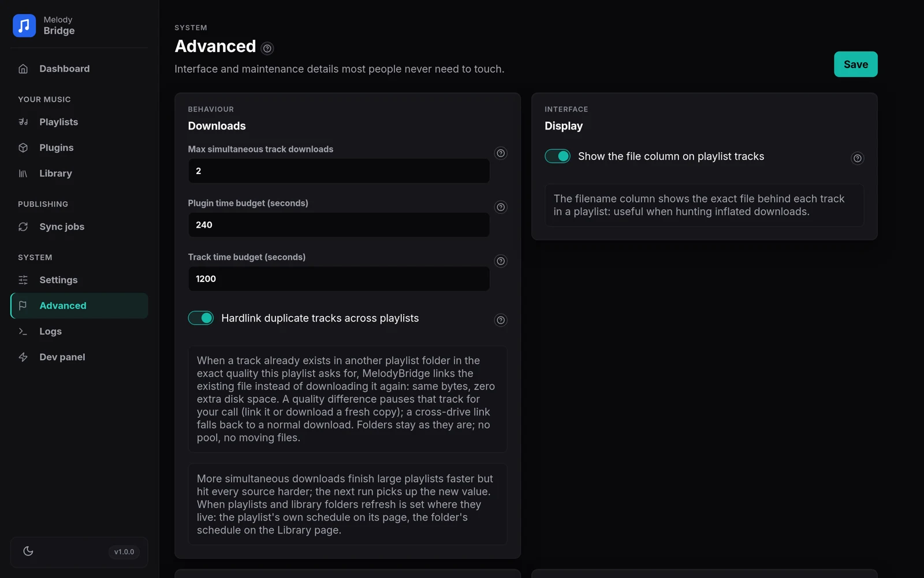Turn off Show the file column toggle
924x578 pixels.
(557, 156)
